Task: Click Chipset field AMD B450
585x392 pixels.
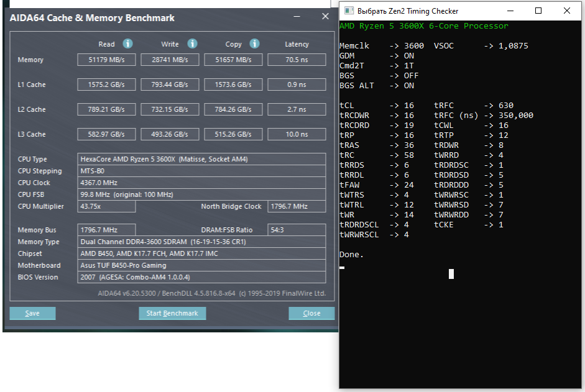Action: [201, 253]
